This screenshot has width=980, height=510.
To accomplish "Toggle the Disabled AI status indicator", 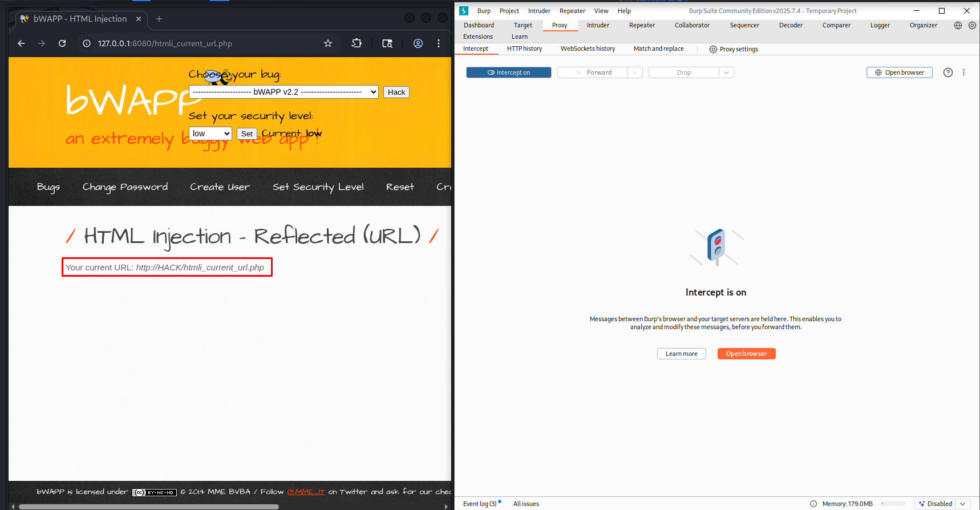I will [x=935, y=504].
